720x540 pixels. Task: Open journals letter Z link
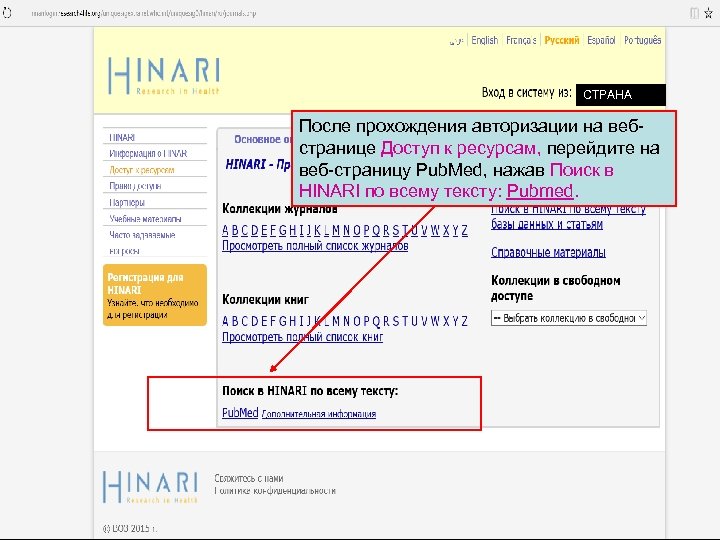pos(465,230)
